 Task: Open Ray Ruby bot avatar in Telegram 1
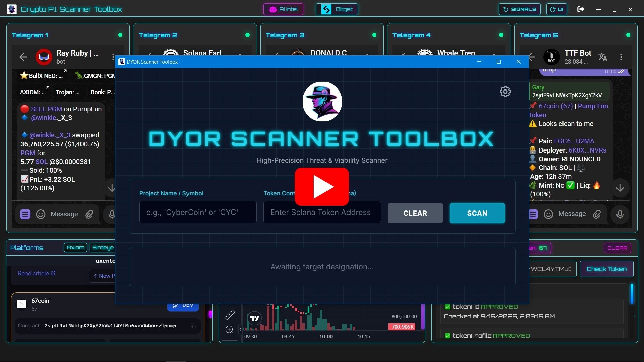click(44, 57)
